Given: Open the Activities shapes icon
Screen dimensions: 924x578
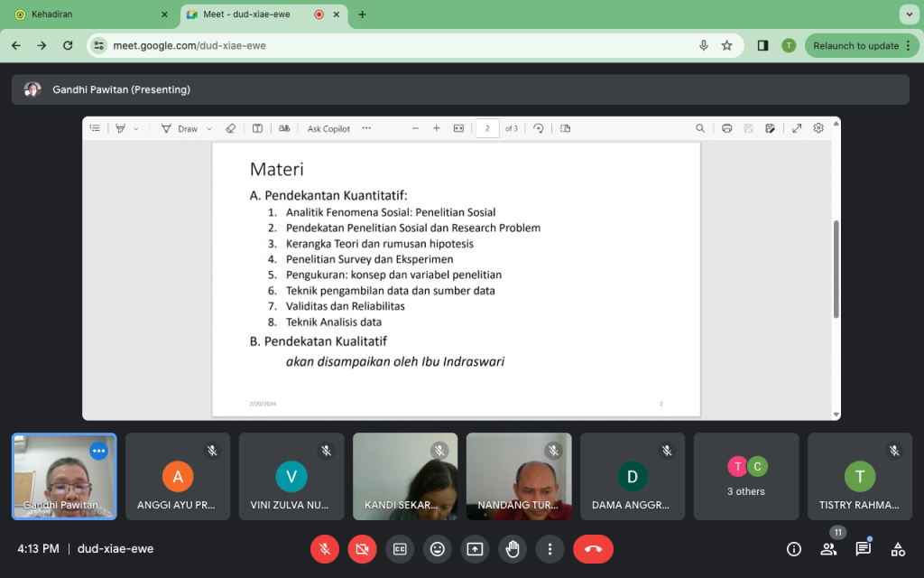Looking at the screenshot, I should (898, 548).
